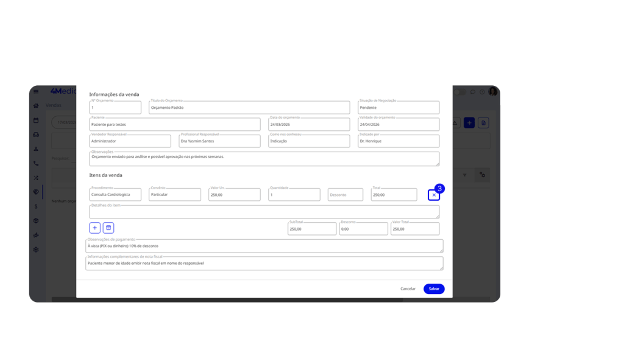Open the Situação de Negociação dropdown
This screenshot has height=364, width=624.
coord(399,108)
